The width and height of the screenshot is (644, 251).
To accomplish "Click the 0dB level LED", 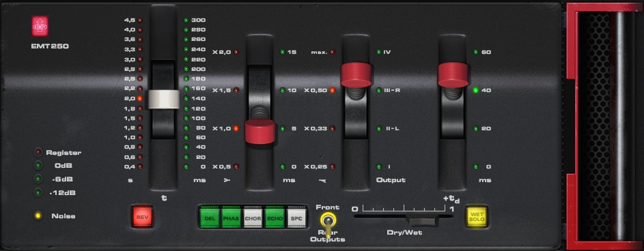I will 38,165.
